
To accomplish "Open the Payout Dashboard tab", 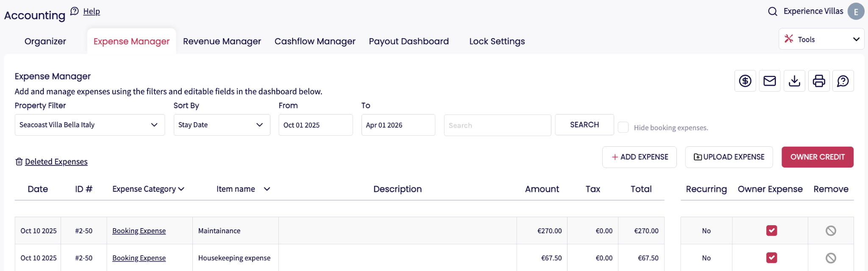I will tap(409, 42).
